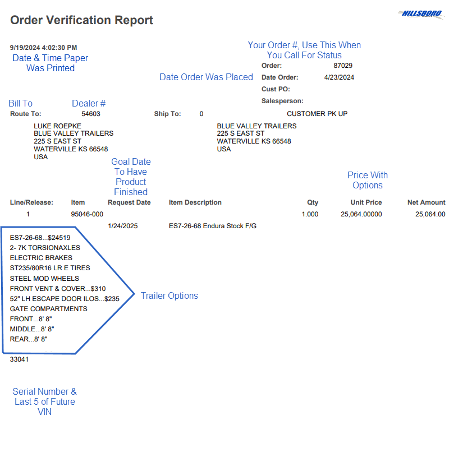Click the CUSTOMER PK UP text

coord(317,114)
